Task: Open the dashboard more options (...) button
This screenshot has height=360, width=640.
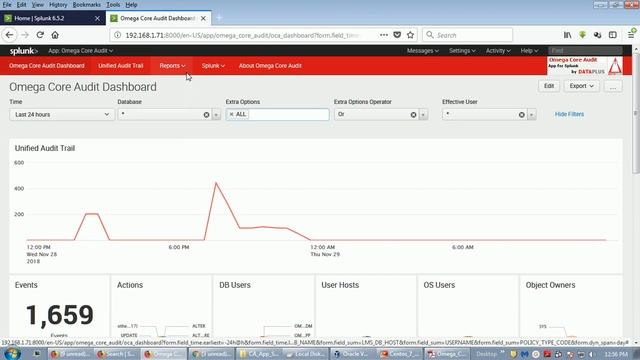Action: point(613,86)
